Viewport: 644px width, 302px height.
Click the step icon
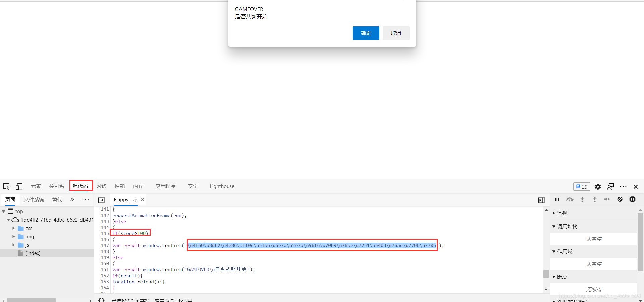point(607,199)
